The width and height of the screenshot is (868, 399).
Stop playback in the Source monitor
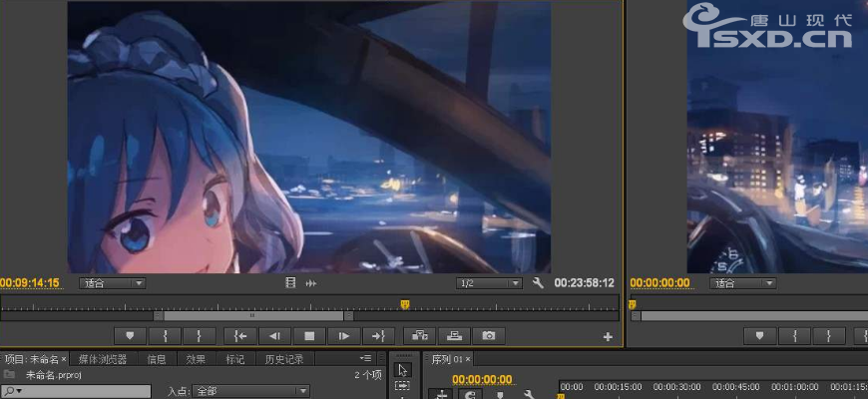[309, 335]
